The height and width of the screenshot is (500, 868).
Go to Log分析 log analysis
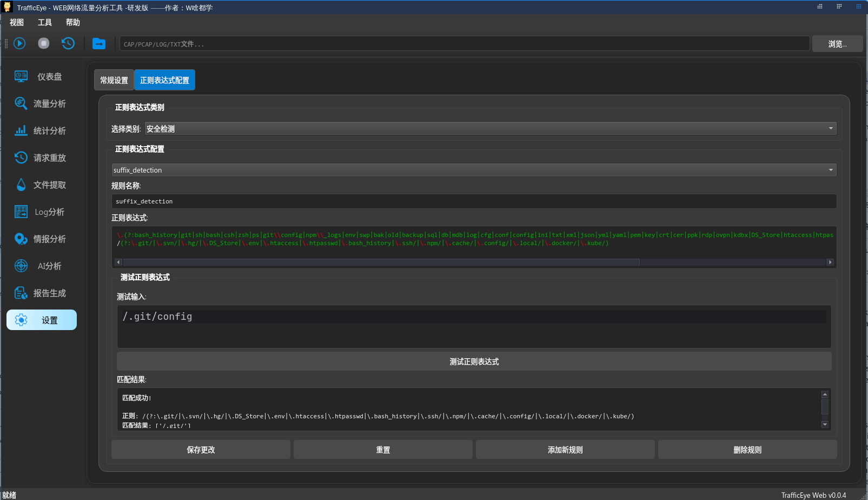point(41,212)
